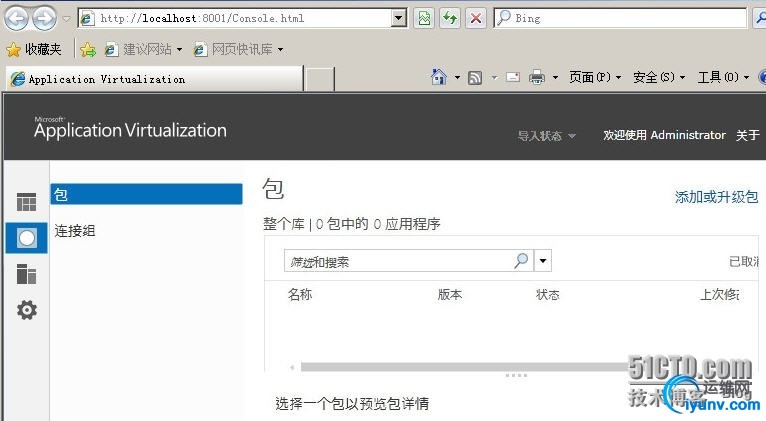Click the Application Virtualization logo
This screenshot has width=766, height=421.
click(130, 129)
